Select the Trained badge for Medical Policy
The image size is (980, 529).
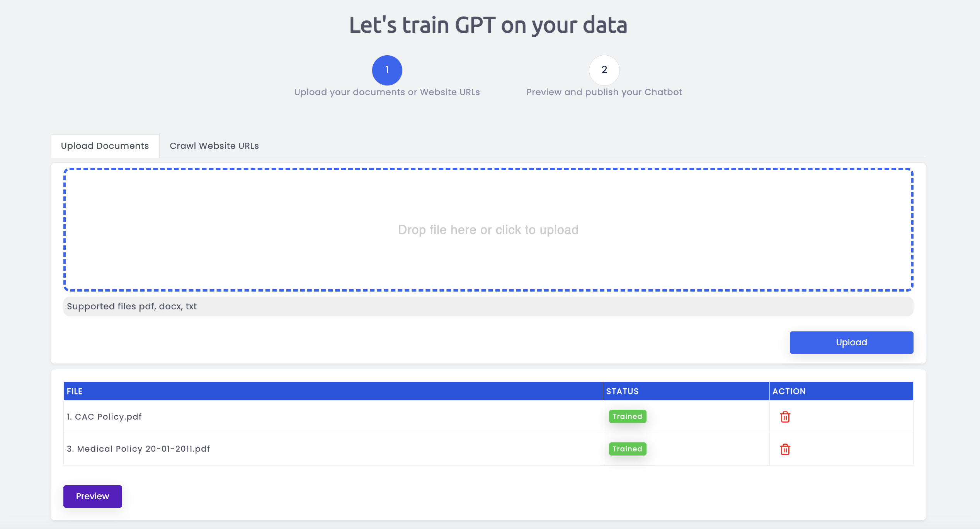point(627,449)
